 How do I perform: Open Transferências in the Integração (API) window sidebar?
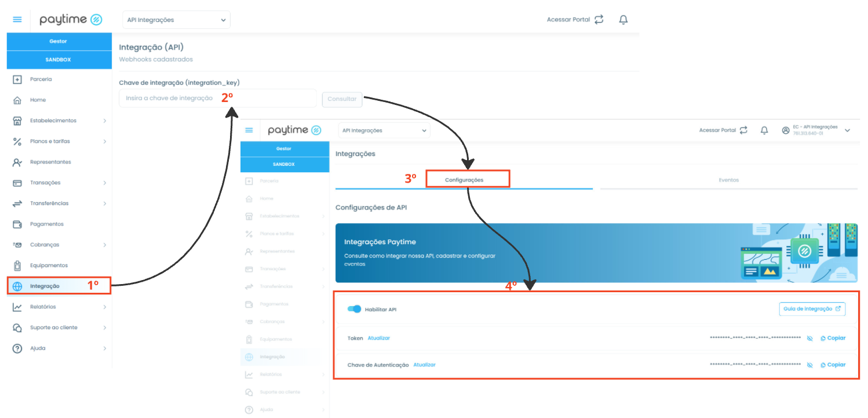pyautogui.click(x=59, y=203)
